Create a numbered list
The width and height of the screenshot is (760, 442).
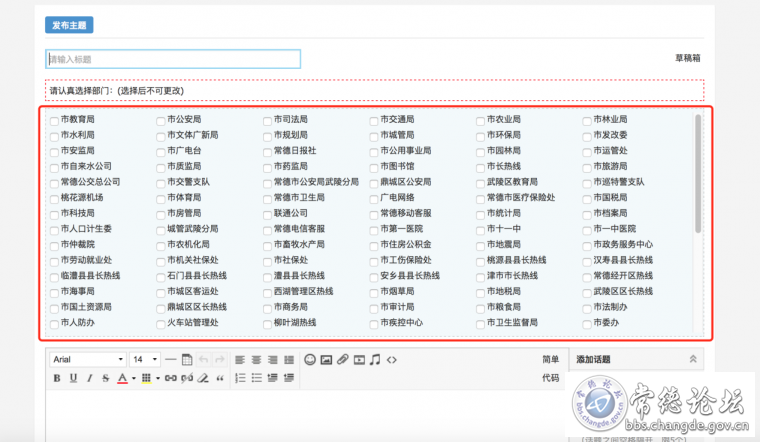coord(240,378)
